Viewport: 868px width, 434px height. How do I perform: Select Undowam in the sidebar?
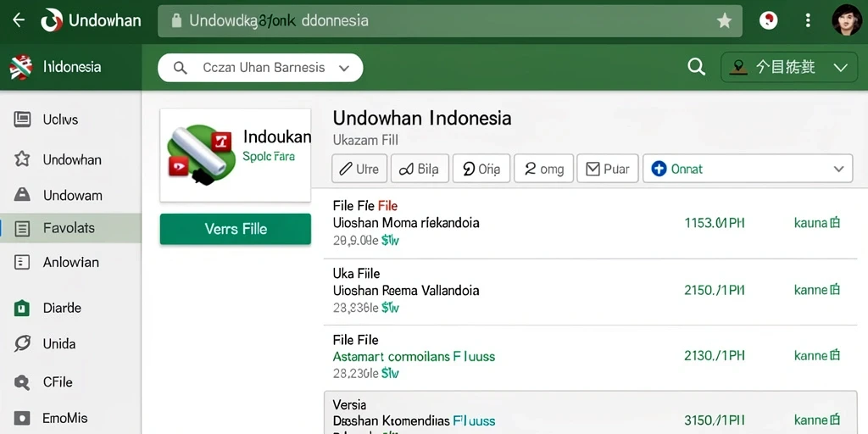71,195
